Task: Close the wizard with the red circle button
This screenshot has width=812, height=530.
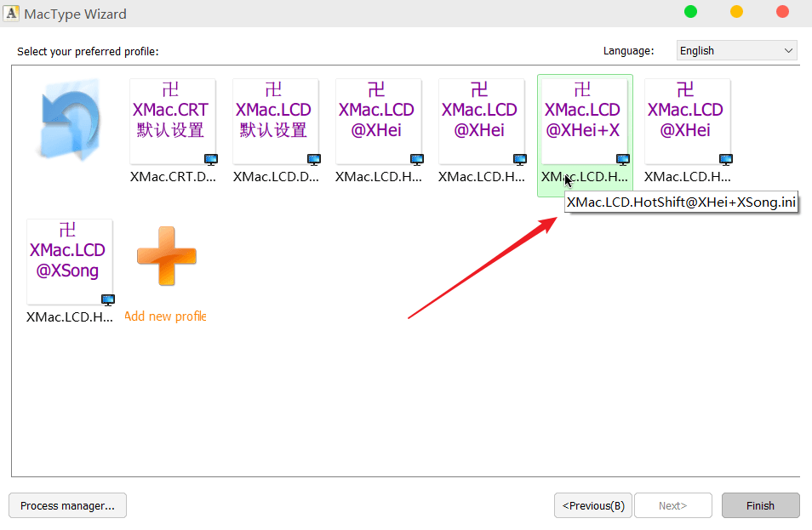Action: (x=782, y=11)
